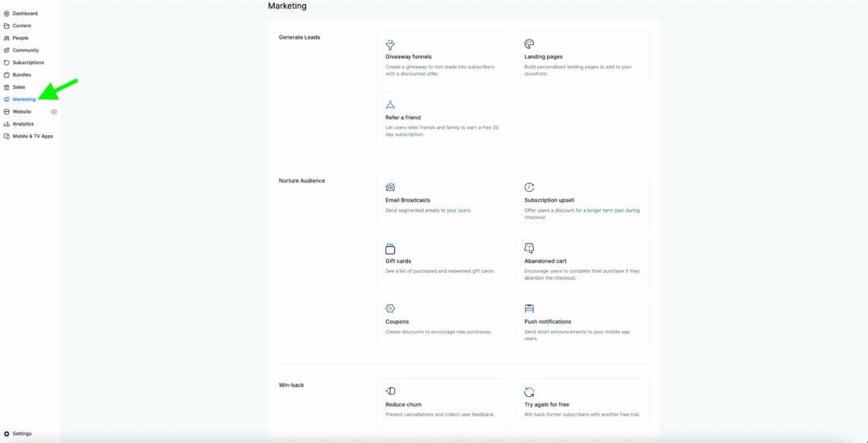Click the Sales icon in sidebar
Viewport: 868px width, 443px height.
[x=7, y=87]
